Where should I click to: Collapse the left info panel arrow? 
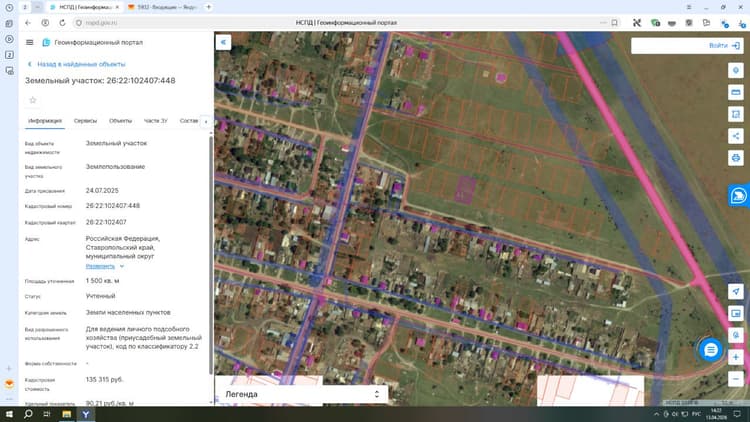223,42
